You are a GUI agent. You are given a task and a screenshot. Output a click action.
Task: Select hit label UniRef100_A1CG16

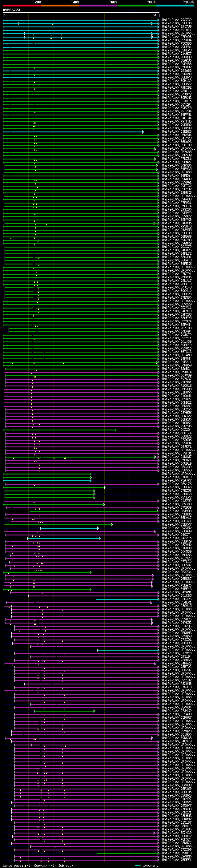(x=177, y=386)
